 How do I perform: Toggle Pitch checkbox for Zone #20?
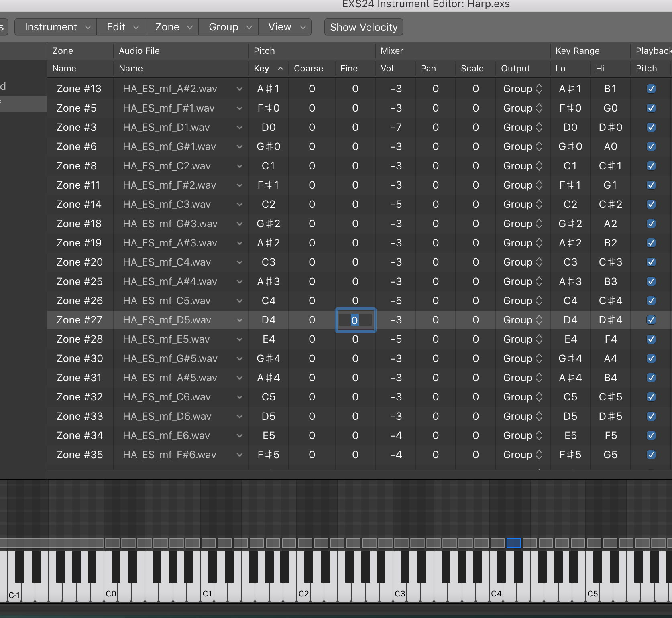(x=651, y=262)
